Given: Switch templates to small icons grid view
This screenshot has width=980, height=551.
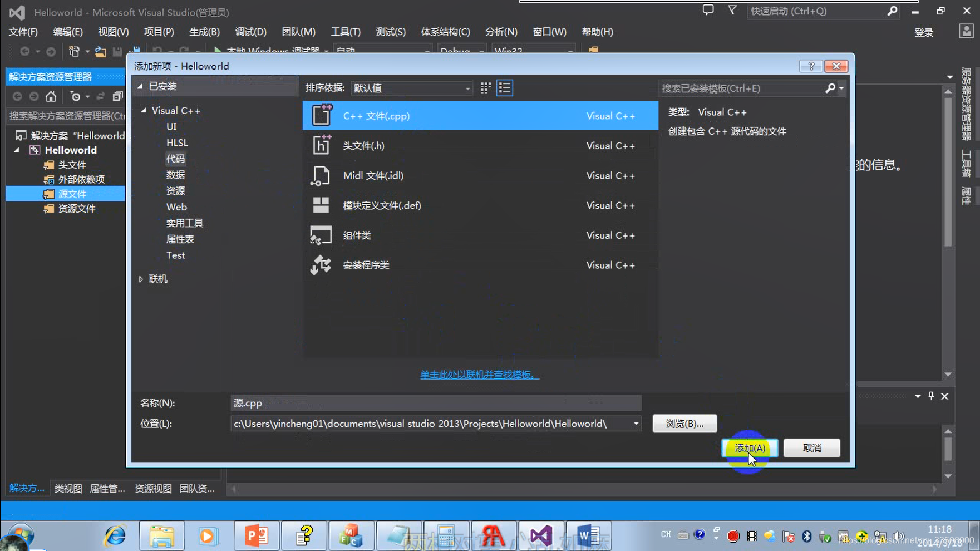Looking at the screenshot, I should point(486,88).
